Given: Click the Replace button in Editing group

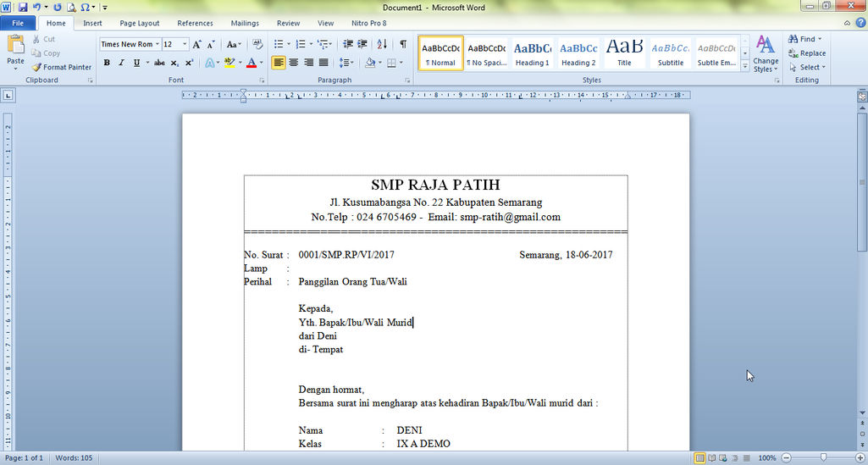Looking at the screenshot, I should [x=806, y=53].
